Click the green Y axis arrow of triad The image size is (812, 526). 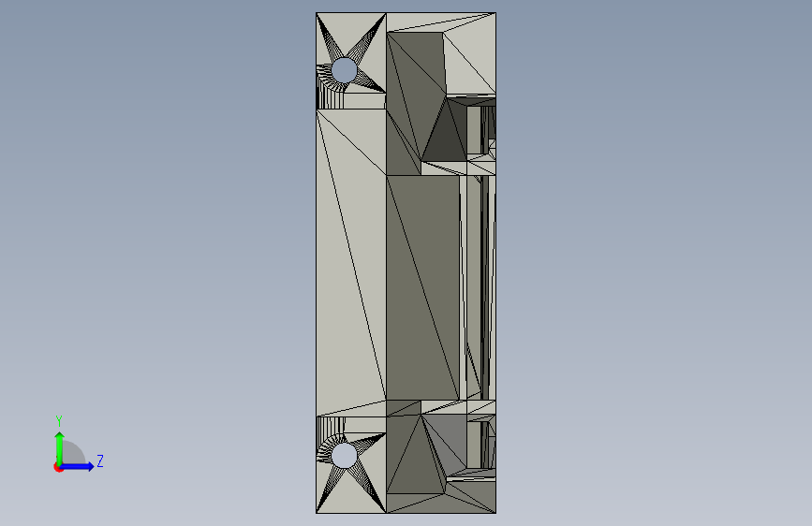(x=60, y=448)
